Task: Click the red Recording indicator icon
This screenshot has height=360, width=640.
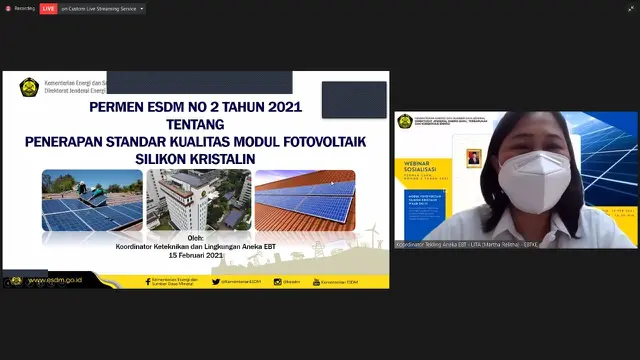Action: 8,8
